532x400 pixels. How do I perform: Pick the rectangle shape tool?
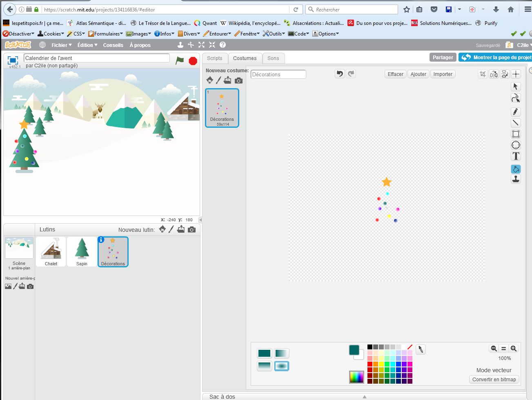[x=516, y=134]
